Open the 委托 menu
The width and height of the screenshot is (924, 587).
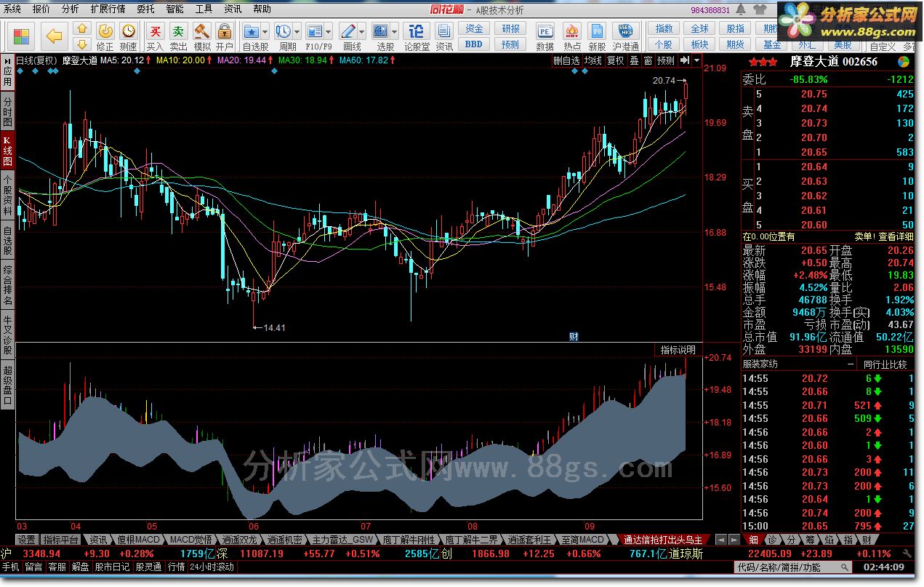(x=145, y=9)
